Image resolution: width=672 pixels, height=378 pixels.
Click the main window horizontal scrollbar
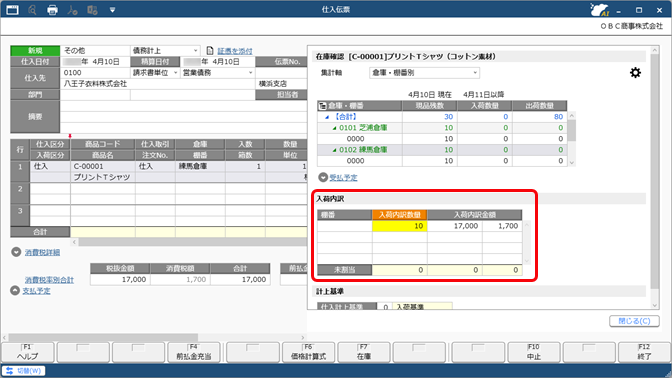[103, 338]
